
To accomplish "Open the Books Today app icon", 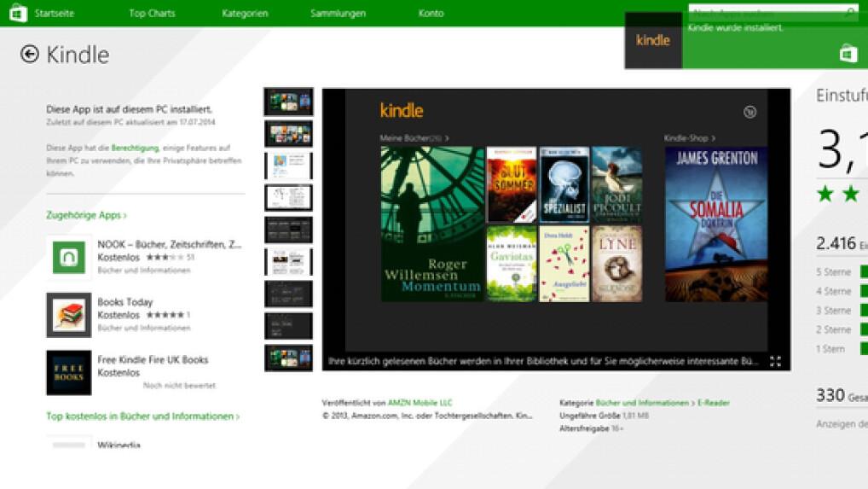I will click(68, 315).
